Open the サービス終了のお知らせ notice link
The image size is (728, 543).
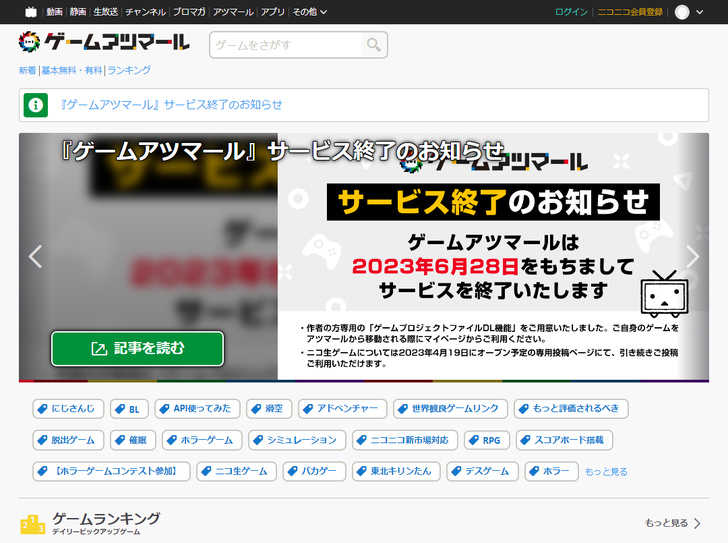coord(171,105)
